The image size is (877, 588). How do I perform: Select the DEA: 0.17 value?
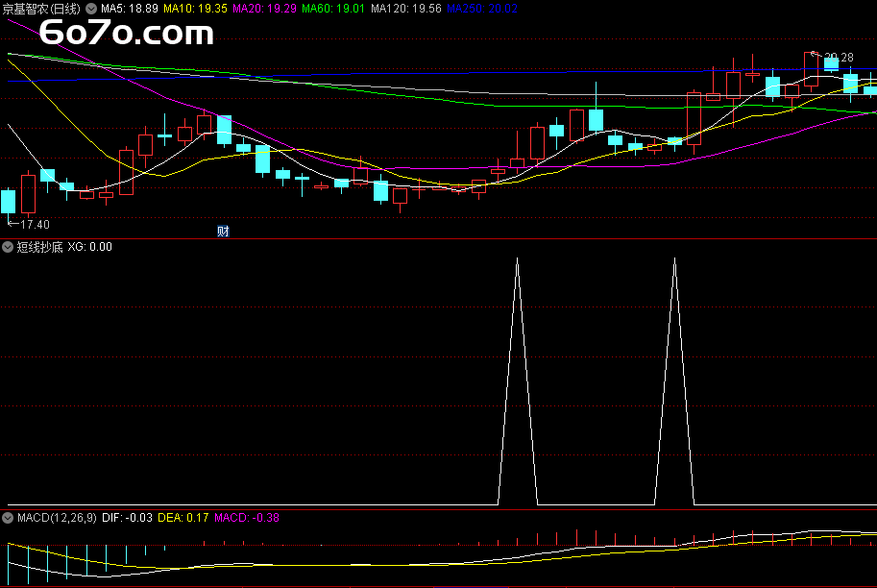(x=183, y=518)
